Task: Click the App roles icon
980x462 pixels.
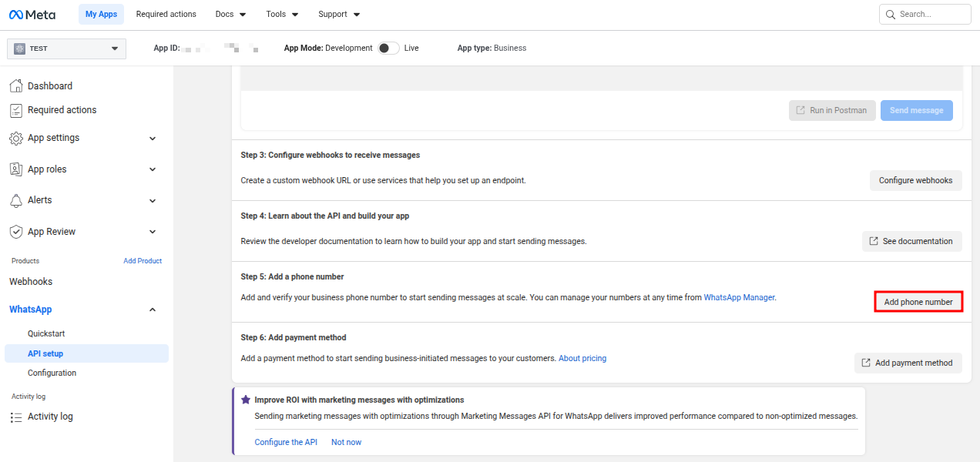Action: point(15,169)
